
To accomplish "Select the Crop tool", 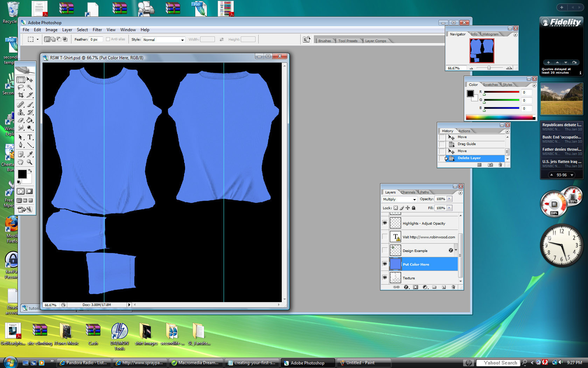I will tap(21, 95).
